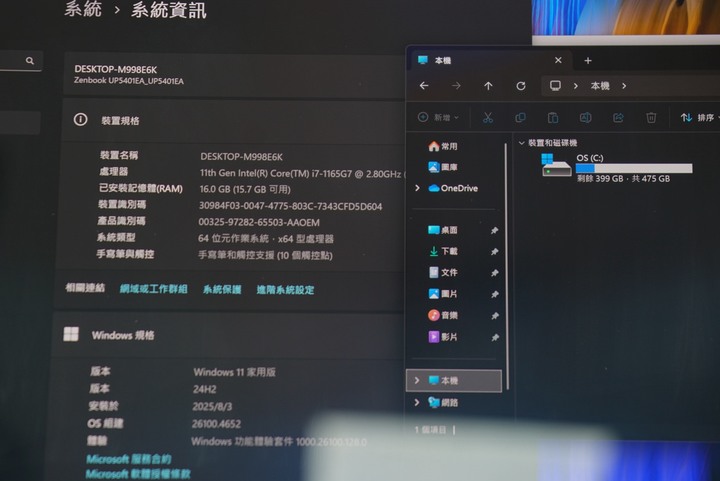Click the Rename icon in toolbar

coord(585,117)
